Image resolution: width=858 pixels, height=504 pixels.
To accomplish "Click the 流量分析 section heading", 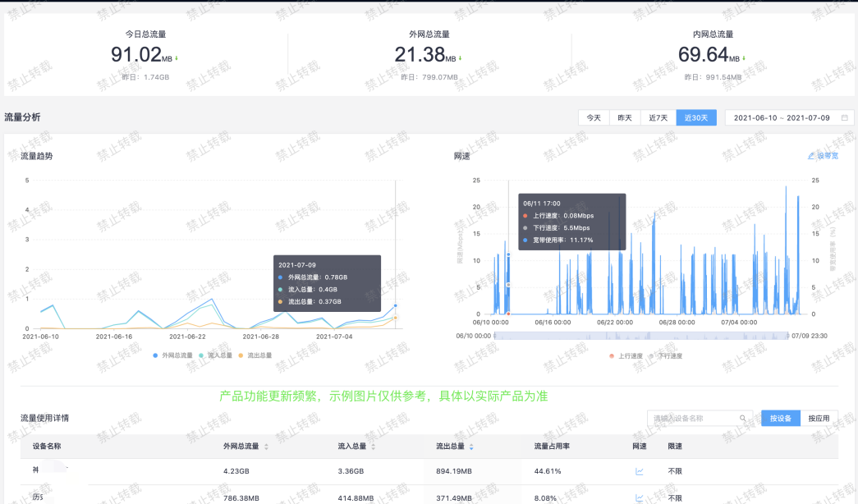I will pyautogui.click(x=22, y=117).
